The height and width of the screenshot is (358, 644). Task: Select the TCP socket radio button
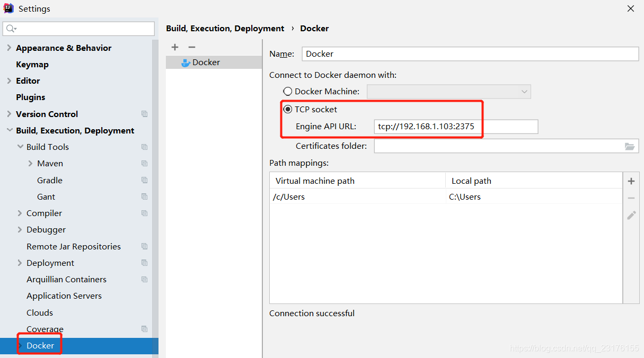(287, 109)
